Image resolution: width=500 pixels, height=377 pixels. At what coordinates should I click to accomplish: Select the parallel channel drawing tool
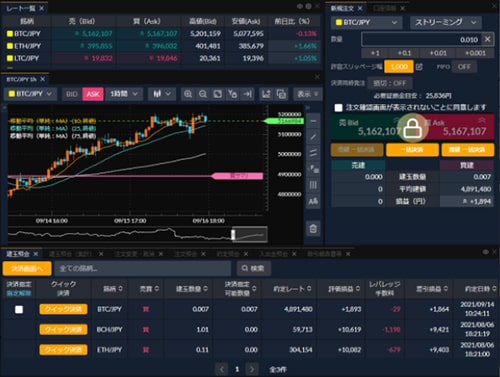click(313, 153)
